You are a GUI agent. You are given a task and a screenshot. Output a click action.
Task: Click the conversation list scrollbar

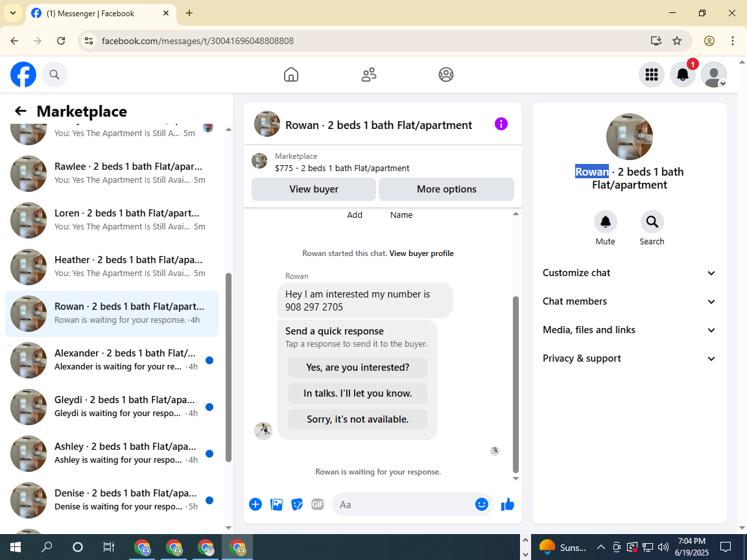click(228, 367)
